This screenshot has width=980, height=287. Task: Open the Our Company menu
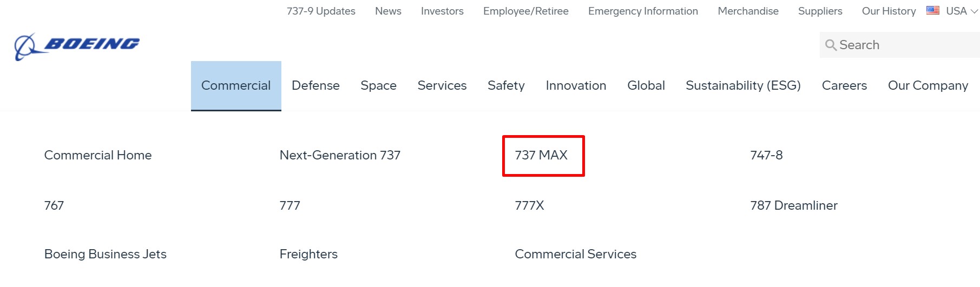point(928,85)
